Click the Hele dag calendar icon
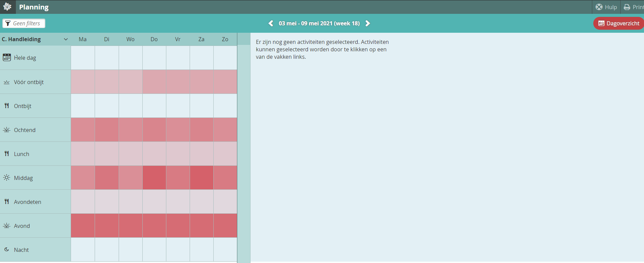This screenshot has height=263, width=644. click(7, 57)
